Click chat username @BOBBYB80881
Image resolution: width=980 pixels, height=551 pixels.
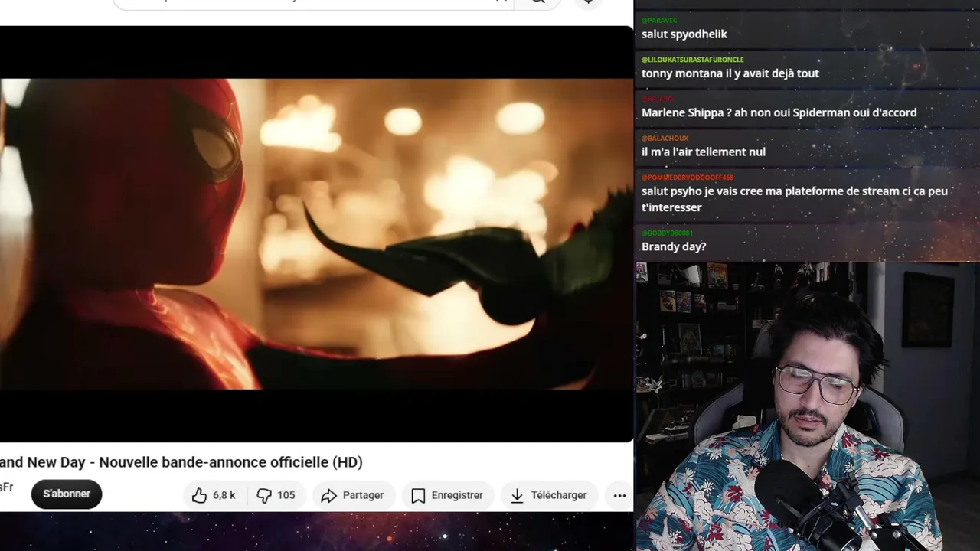[667, 233]
